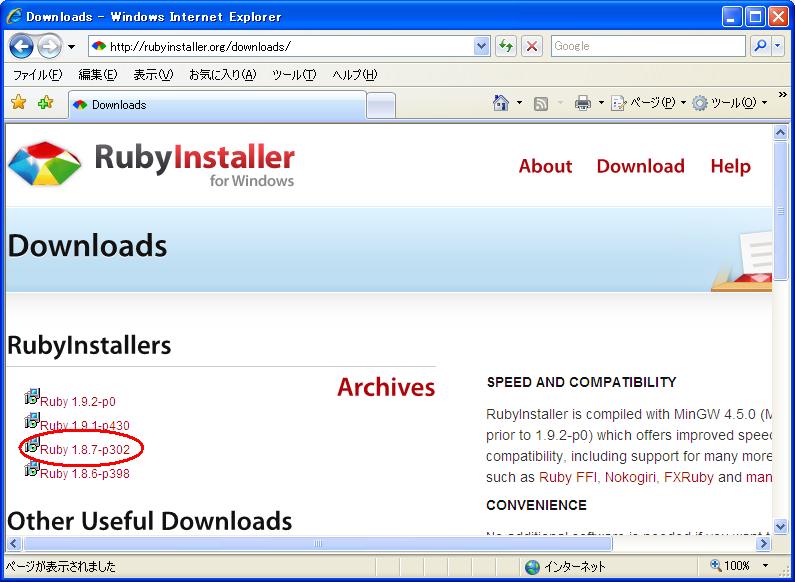
Task: Click the horizontal scrollbar thumb
Action: pyautogui.click(x=317, y=544)
